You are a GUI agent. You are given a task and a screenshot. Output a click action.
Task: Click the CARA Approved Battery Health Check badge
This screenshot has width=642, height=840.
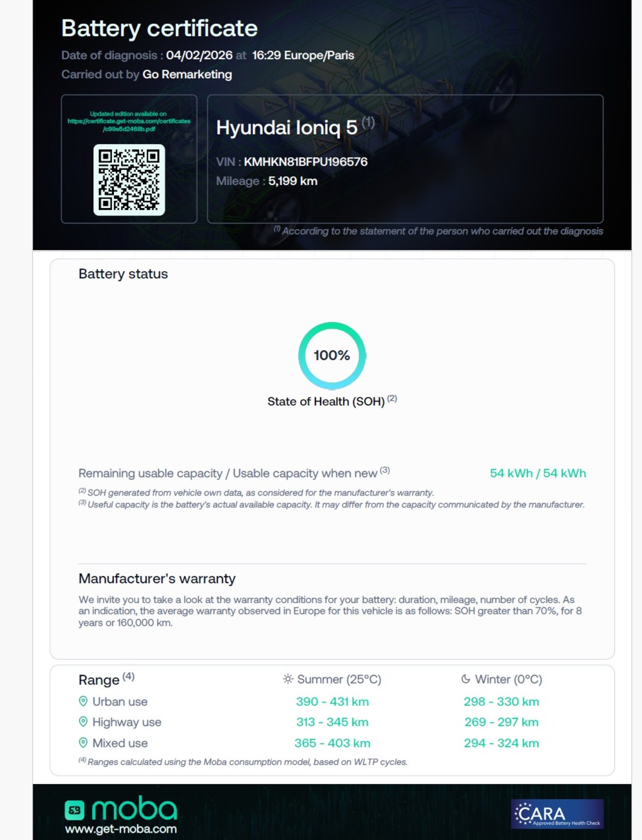click(x=557, y=813)
